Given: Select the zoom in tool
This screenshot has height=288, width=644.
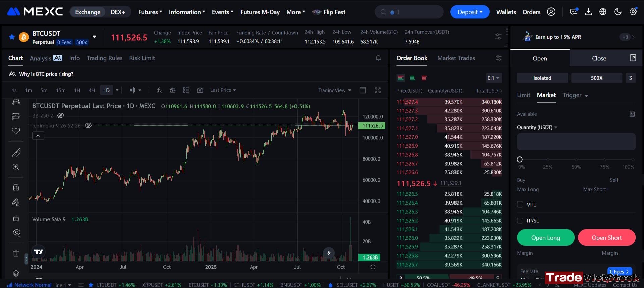Looking at the screenshot, I should point(16,167).
